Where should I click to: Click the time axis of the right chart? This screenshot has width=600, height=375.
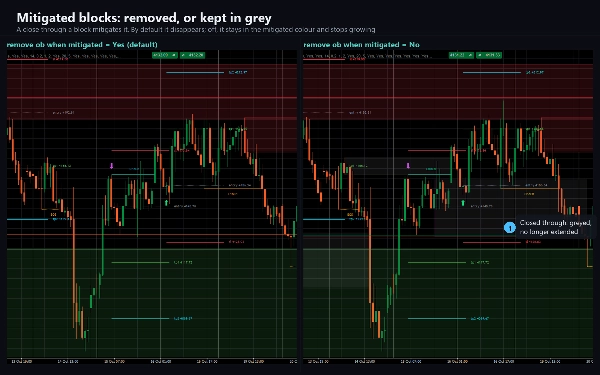coord(448,361)
